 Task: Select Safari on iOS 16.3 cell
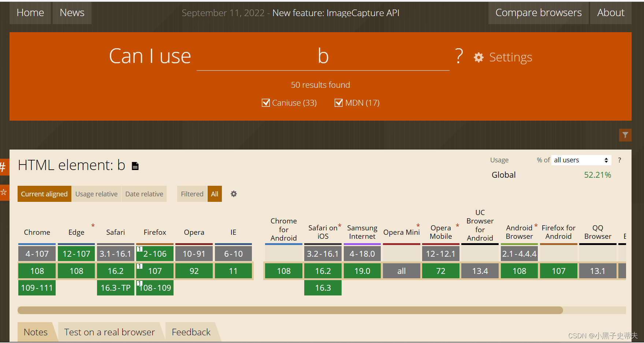(323, 288)
